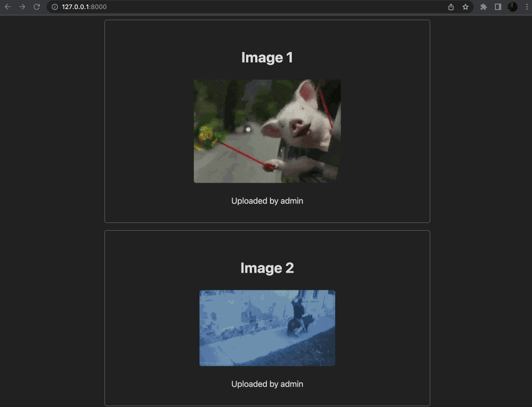Click 'Uploaded by admin' under Image 1
The height and width of the screenshot is (407, 532).
point(267,201)
